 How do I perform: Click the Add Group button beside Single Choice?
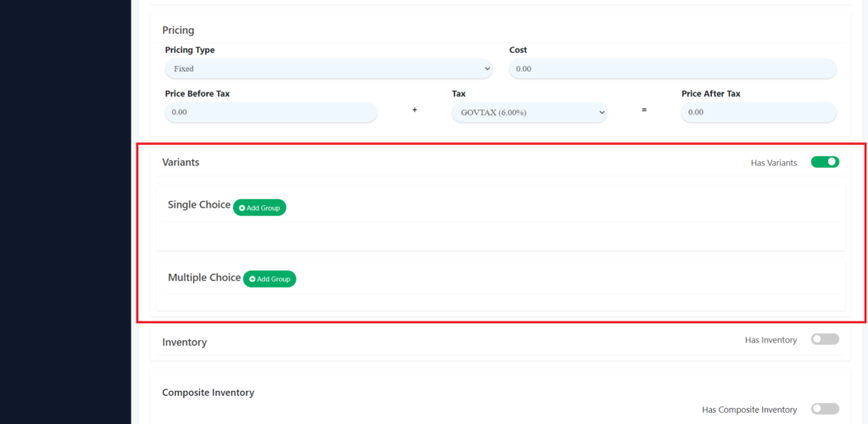point(260,208)
